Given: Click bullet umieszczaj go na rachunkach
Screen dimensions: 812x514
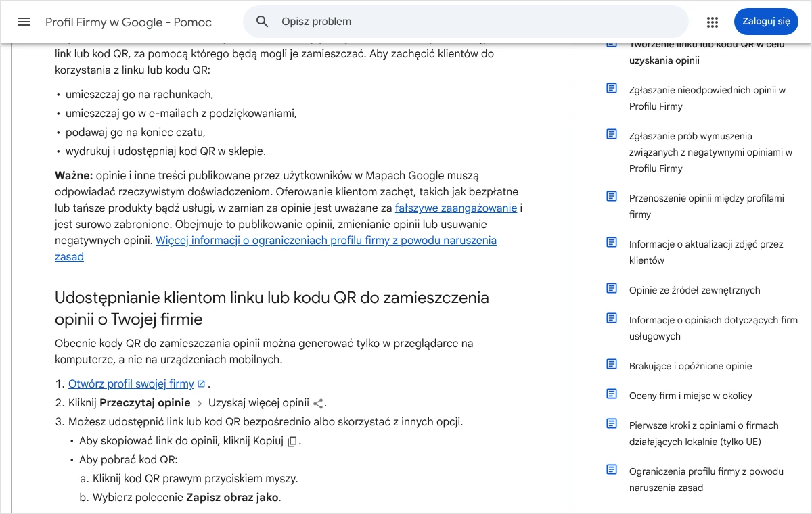Looking at the screenshot, I should coord(139,95).
